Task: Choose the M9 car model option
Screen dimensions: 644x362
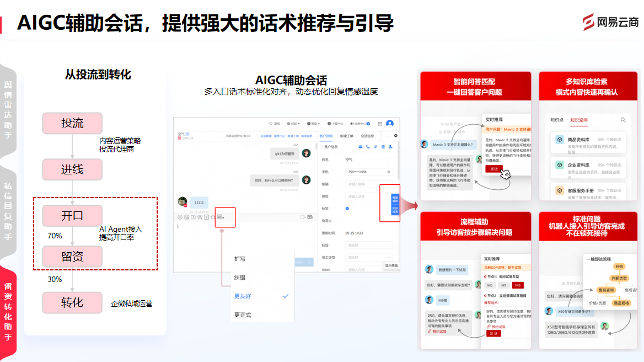Action: [518, 285]
